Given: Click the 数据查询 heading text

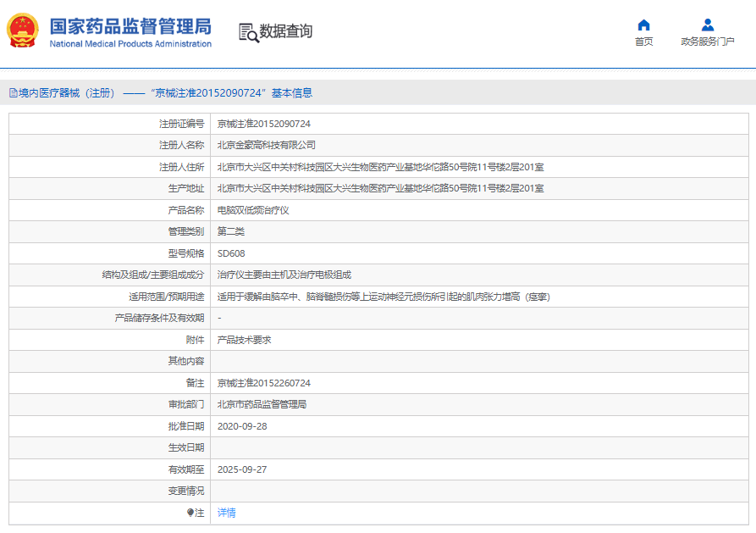Looking at the screenshot, I should [x=286, y=31].
